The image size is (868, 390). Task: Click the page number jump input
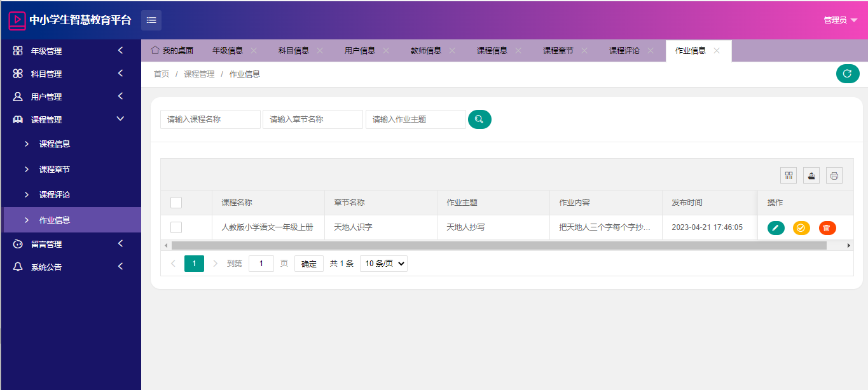point(261,264)
